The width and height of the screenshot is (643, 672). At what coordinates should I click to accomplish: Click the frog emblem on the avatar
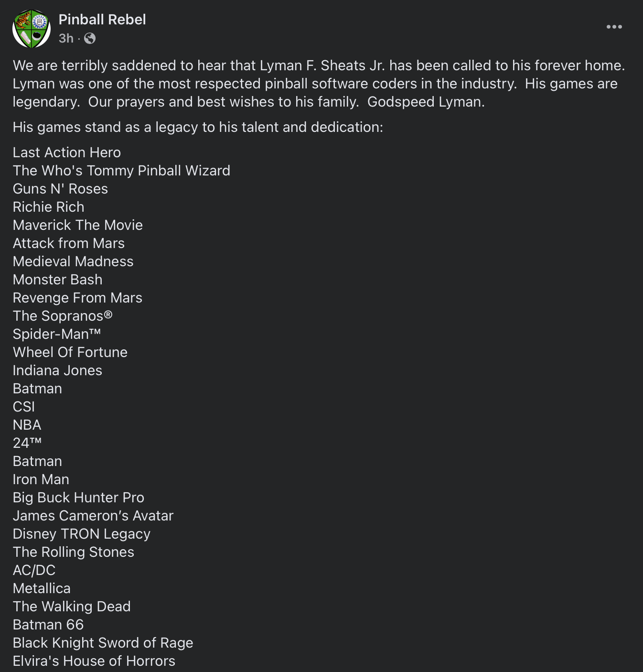click(x=24, y=21)
